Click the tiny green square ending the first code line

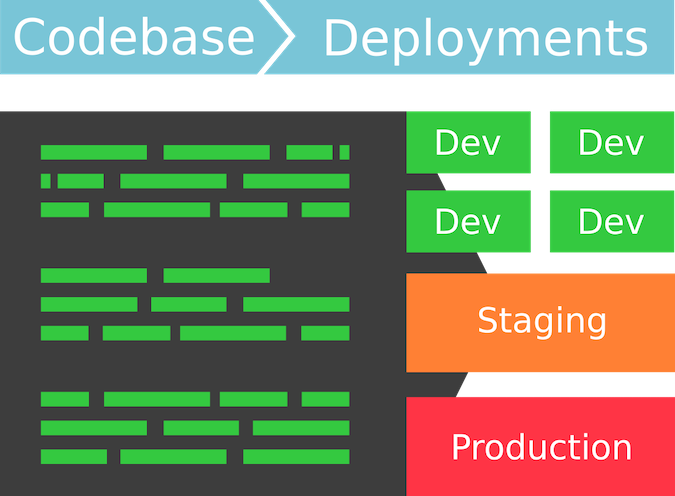344,152
